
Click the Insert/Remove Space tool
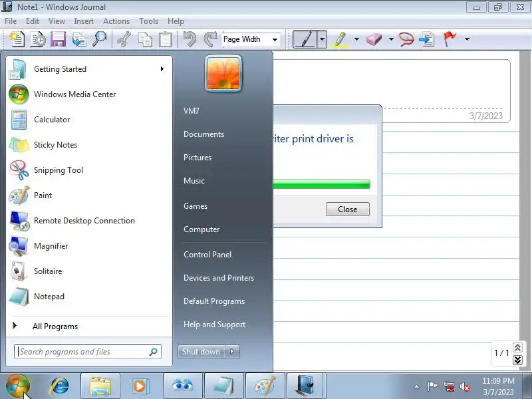pos(427,39)
